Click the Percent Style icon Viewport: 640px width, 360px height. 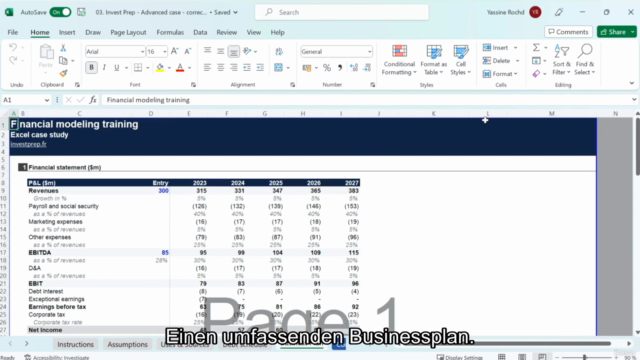point(327,68)
